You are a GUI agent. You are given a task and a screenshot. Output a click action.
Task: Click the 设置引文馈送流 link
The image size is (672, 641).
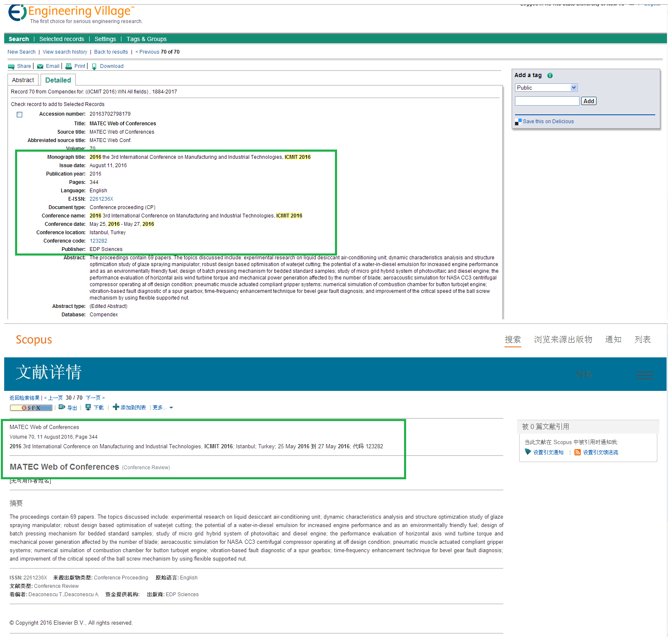[600, 452]
